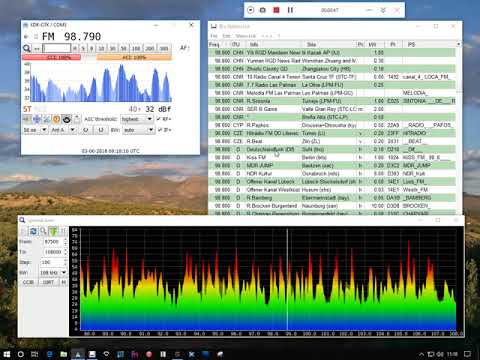Image resolution: width=480 pixels, height=360 pixels.
Task: Open the BW dropdown in spectral scan
Action: [53, 273]
